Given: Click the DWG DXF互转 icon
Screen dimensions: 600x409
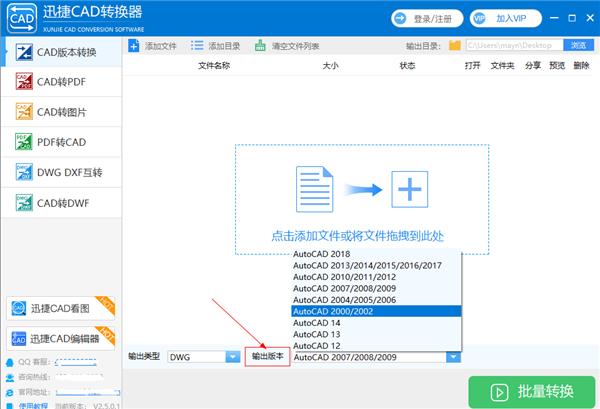Looking at the screenshot, I should 24,172.
